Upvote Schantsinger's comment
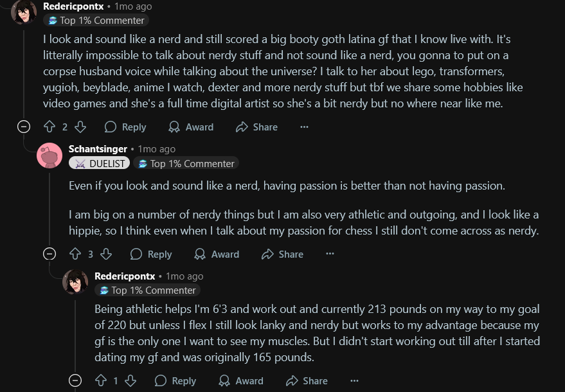This screenshot has width=565, height=392. [75, 254]
